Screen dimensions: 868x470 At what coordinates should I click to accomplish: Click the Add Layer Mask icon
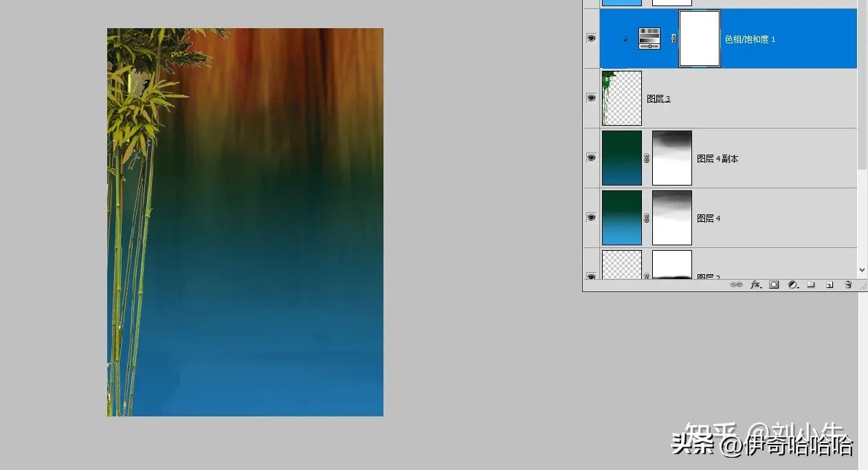[x=773, y=284]
